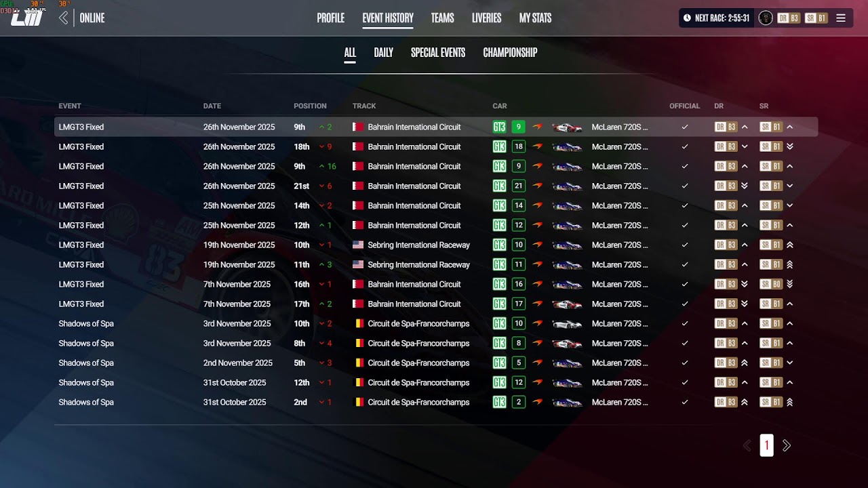This screenshot has width=868, height=488.
Task: Click car number 21 badge
Action: [x=519, y=186]
